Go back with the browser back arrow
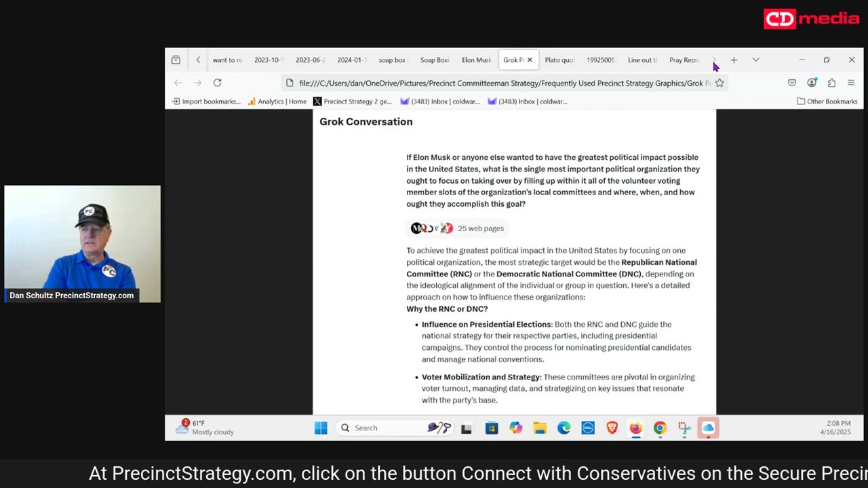 (x=178, y=83)
